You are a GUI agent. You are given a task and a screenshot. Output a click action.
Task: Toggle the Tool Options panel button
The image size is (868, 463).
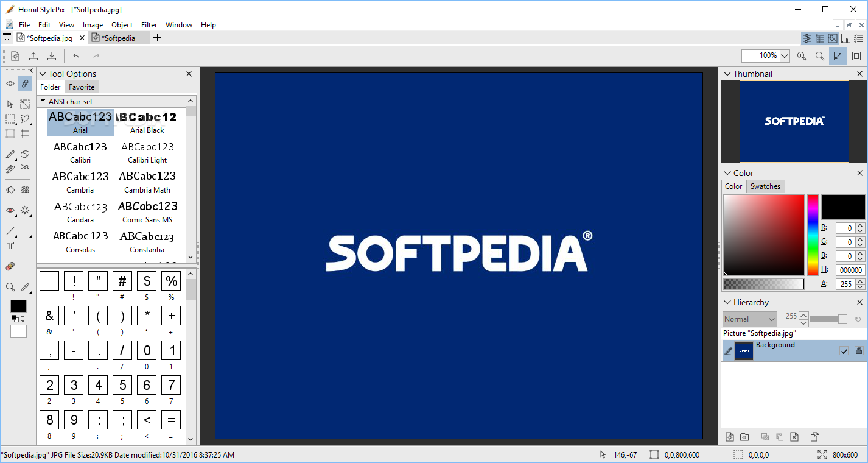tap(807, 38)
